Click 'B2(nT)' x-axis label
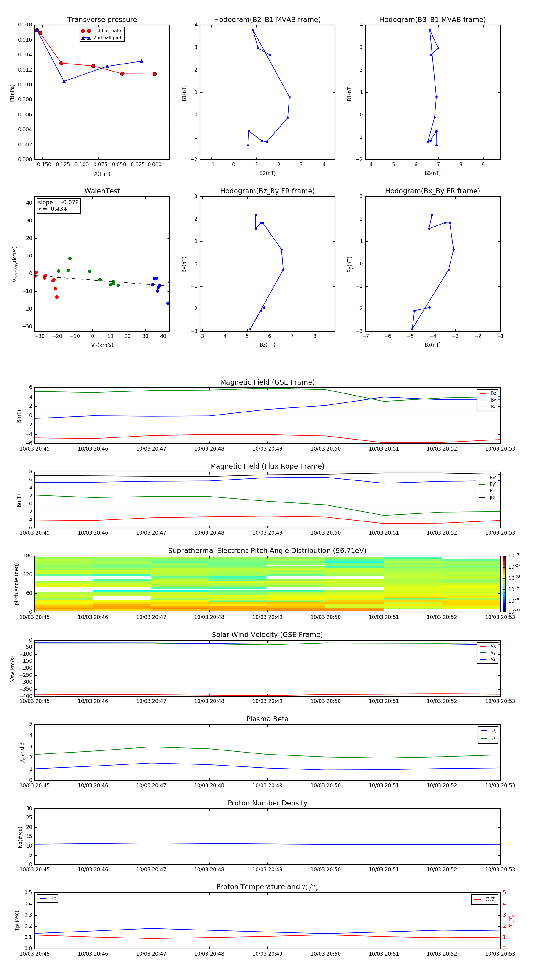The image size is (535, 980). (267, 173)
